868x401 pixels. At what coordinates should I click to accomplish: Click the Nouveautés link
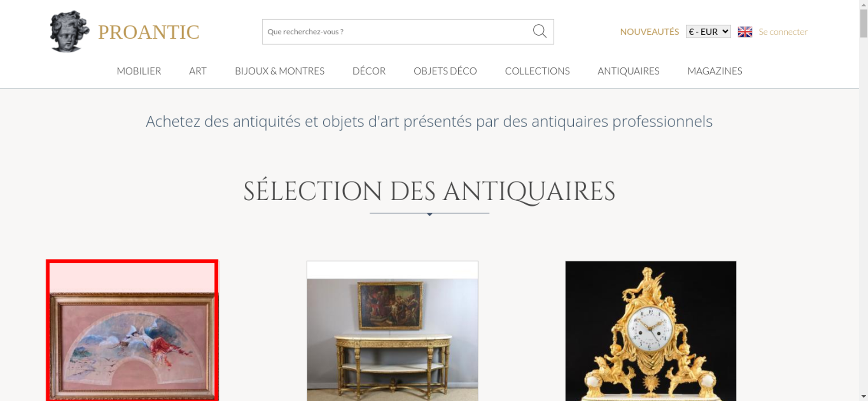649,32
